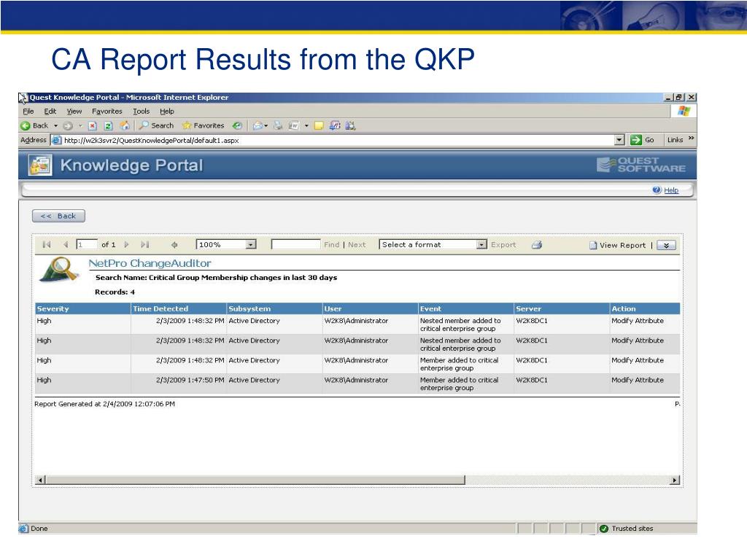Image resolution: width=747 pixels, height=560 pixels.
Task: Click the IE Back arrow icon
Action: (26, 125)
